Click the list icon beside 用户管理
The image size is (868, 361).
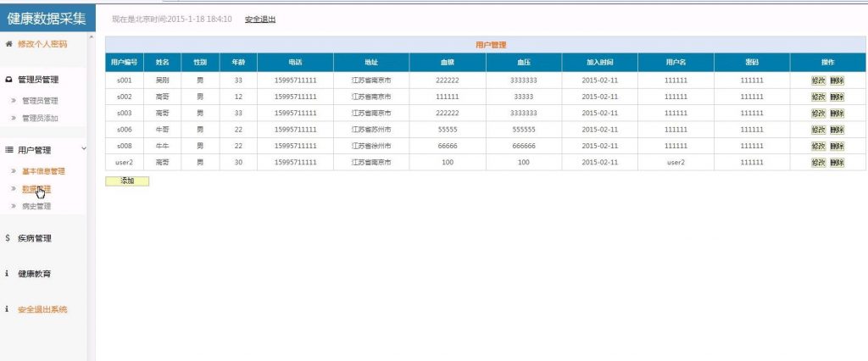(8, 150)
